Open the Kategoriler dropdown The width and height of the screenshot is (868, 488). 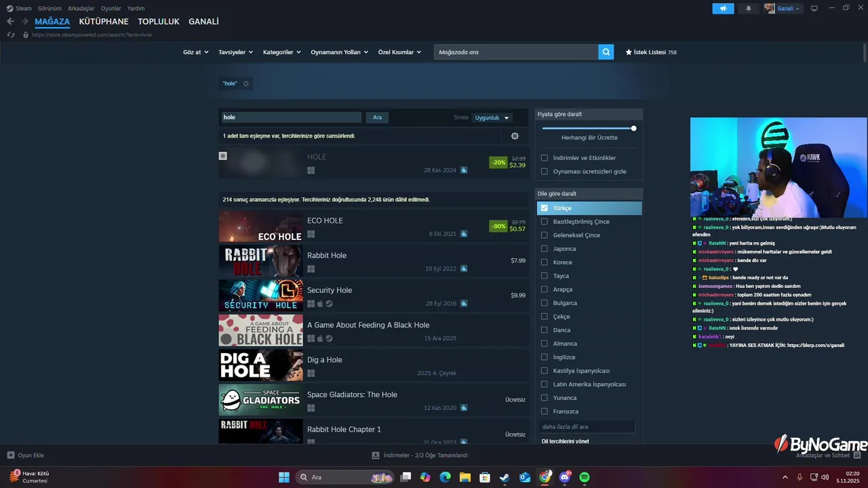[x=282, y=52]
